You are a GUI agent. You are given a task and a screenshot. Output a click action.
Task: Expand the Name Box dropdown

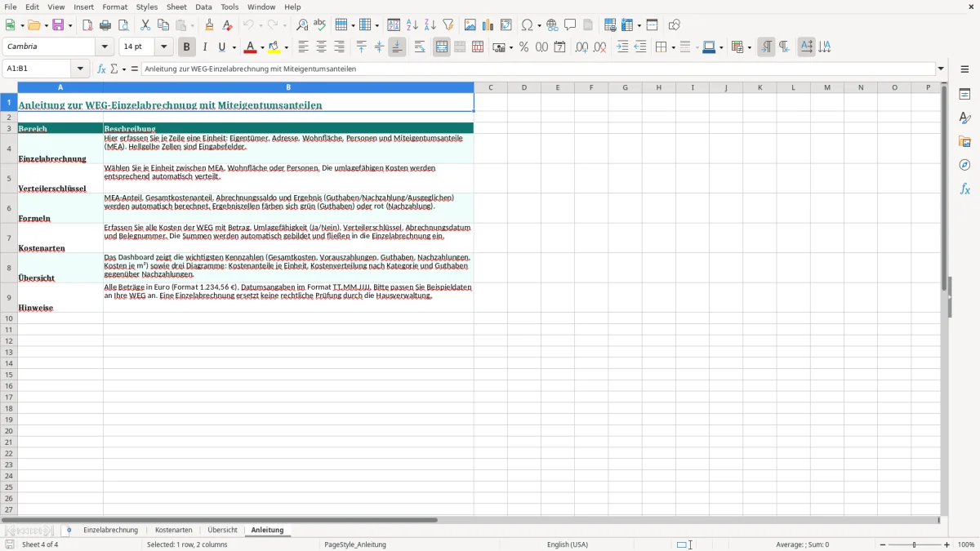(x=80, y=69)
